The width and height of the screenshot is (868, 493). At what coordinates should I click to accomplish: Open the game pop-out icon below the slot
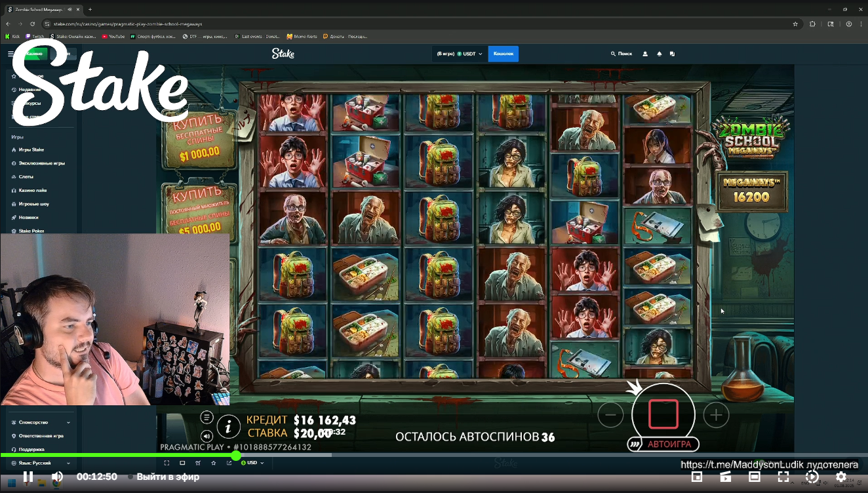coord(229,463)
